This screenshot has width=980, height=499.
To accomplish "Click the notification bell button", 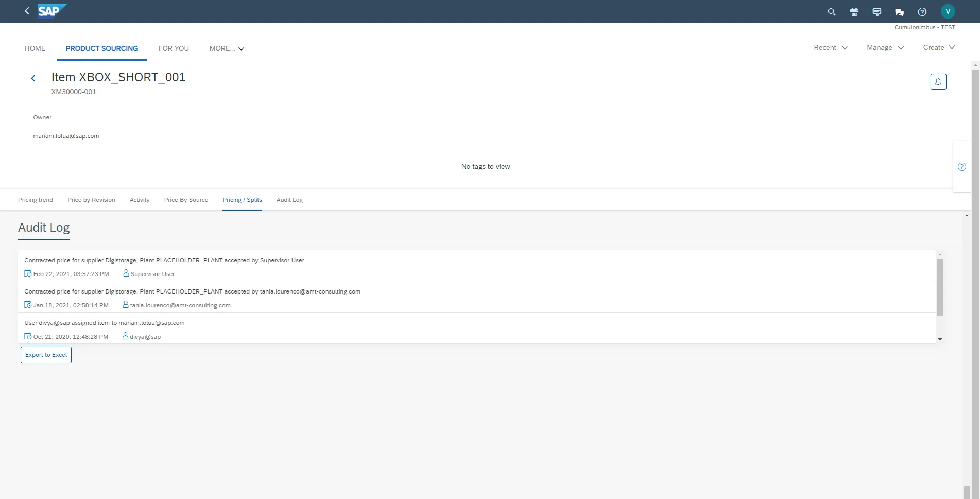I will point(938,81).
